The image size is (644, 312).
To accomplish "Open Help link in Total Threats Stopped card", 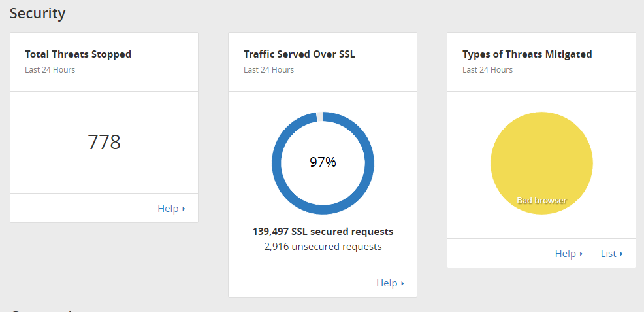I will tap(168, 209).
